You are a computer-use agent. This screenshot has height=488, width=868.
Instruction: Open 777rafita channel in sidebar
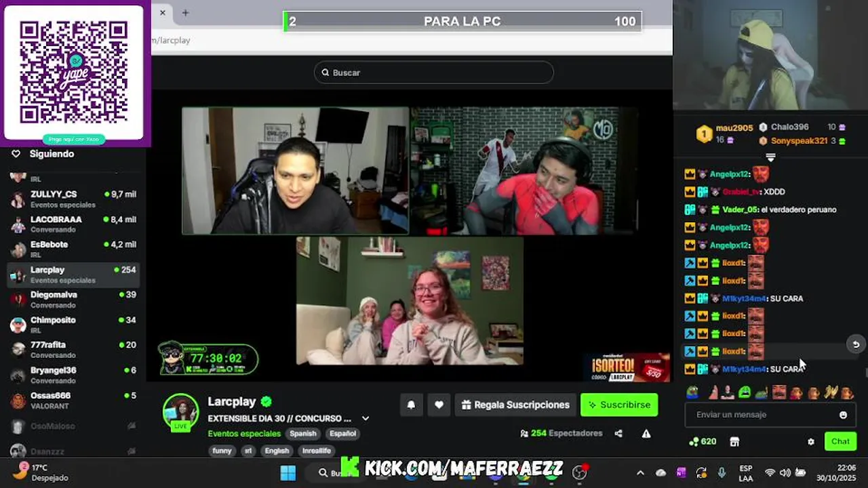coord(73,350)
